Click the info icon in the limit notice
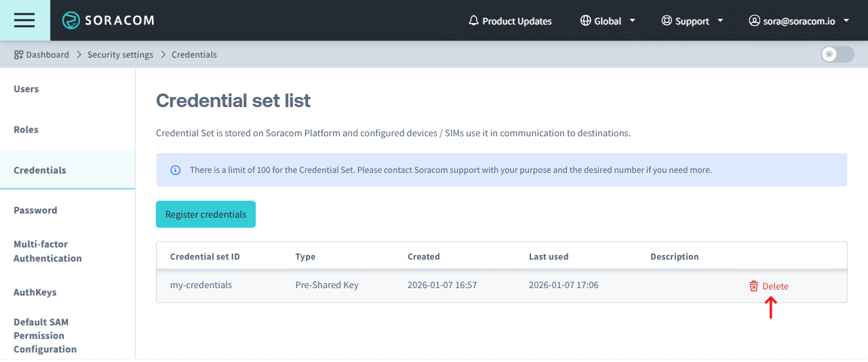The width and height of the screenshot is (868, 362). (176, 170)
